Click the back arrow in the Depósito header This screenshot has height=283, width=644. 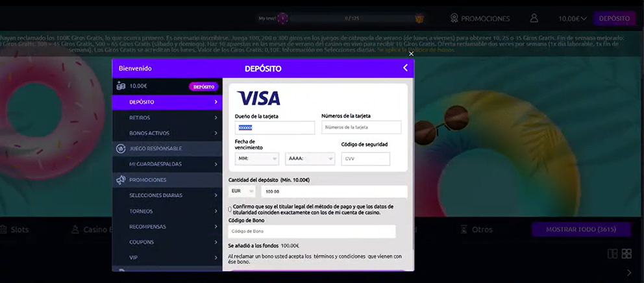405,68
